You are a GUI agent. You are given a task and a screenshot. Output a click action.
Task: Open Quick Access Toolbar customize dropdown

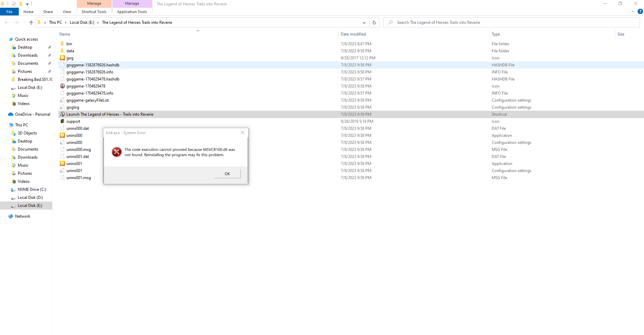[x=27, y=4]
